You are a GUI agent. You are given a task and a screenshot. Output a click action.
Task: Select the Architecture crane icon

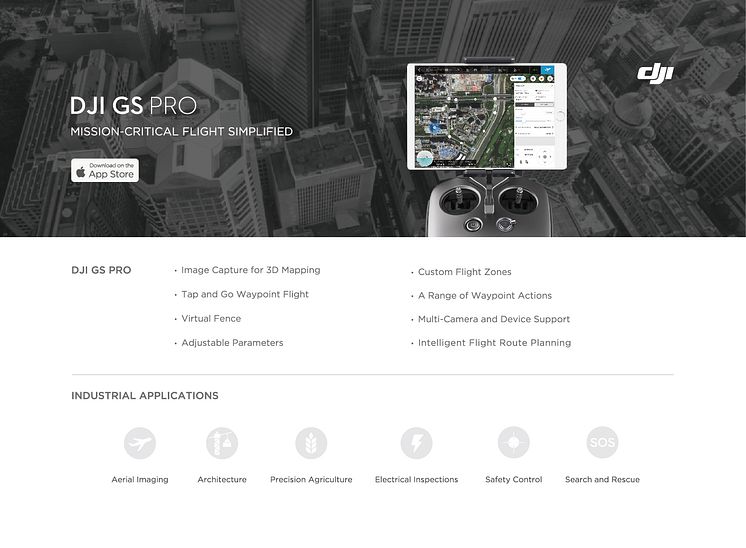click(x=222, y=443)
